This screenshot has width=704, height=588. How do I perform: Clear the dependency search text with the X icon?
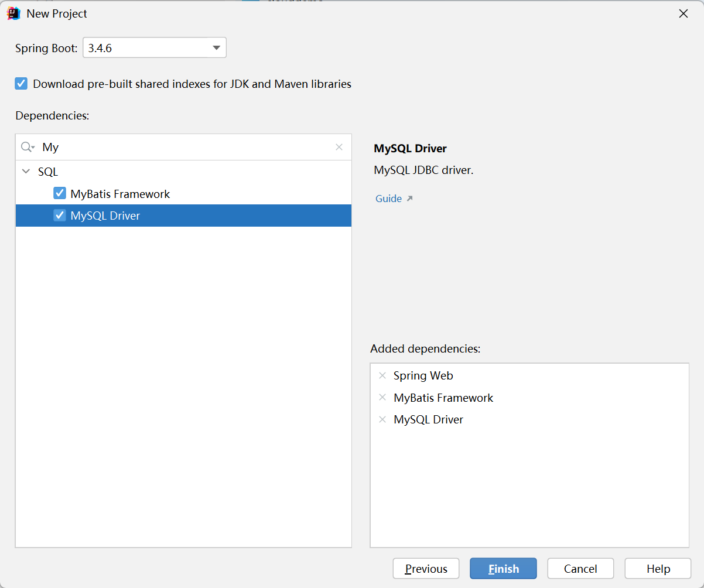coord(339,147)
